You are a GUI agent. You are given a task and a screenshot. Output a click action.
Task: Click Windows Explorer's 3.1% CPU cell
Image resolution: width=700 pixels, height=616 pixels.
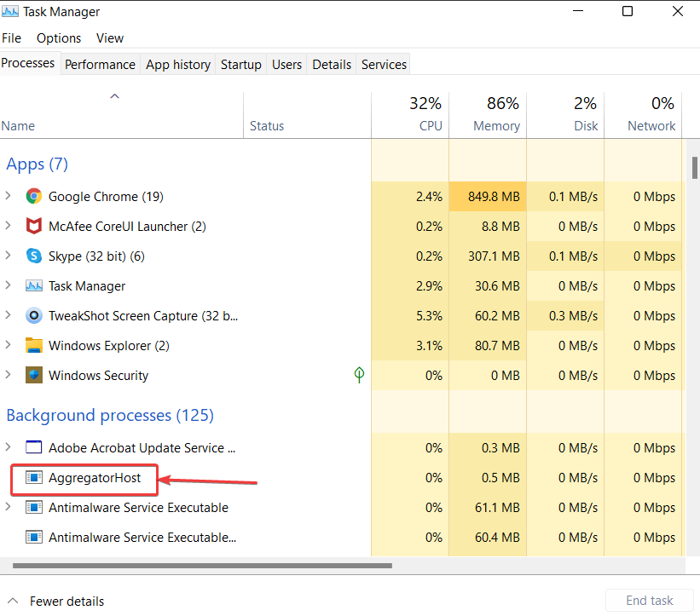point(410,346)
